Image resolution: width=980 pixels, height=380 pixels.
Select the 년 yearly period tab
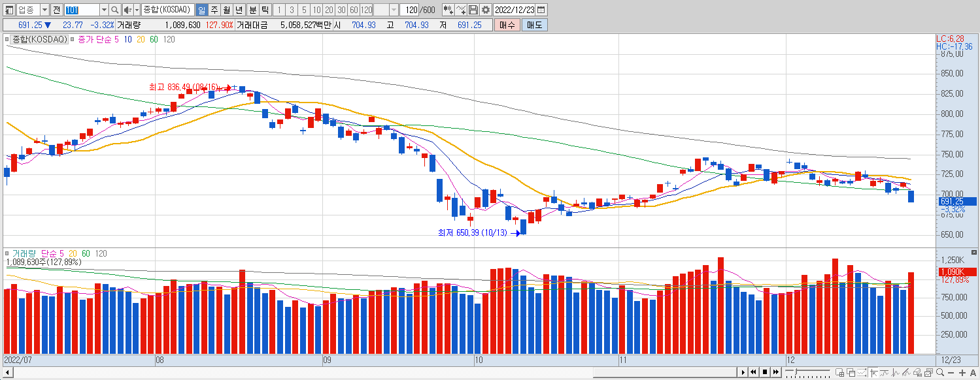point(239,10)
